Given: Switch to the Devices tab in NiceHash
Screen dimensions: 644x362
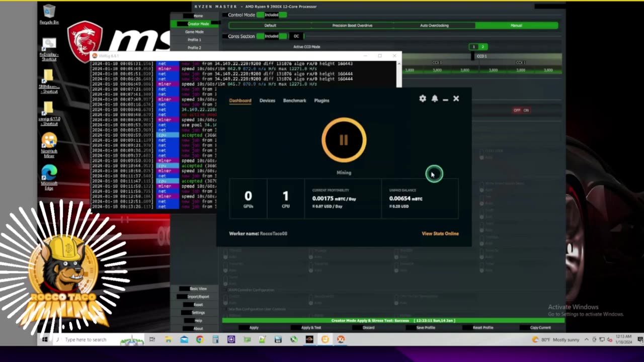Looking at the screenshot, I should [x=267, y=101].
